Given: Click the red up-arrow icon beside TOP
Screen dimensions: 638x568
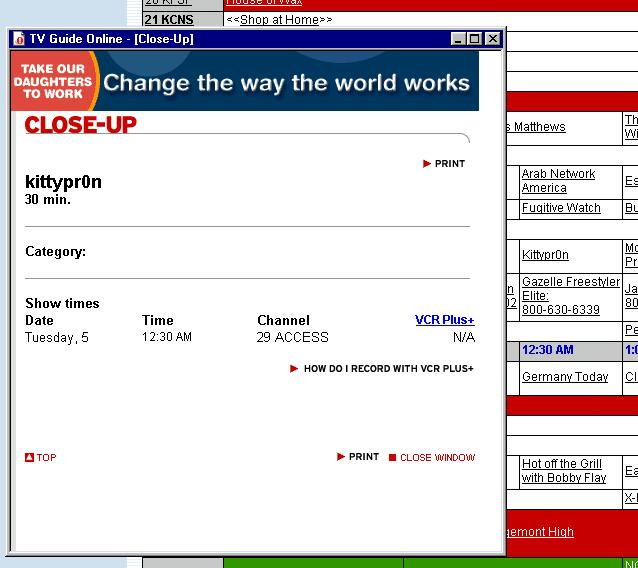Looking at the screenshot, I should pos(29,458).
